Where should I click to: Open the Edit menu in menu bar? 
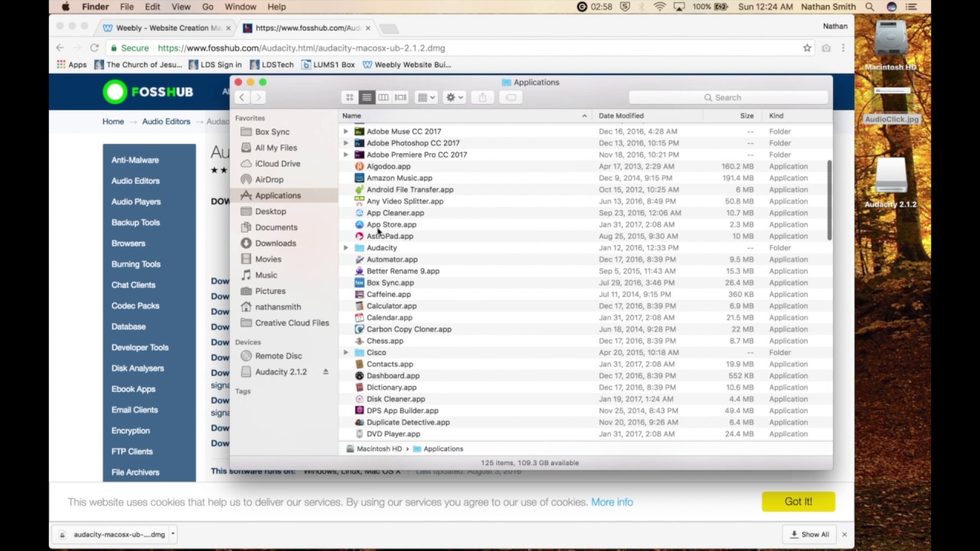click(152, 7)
